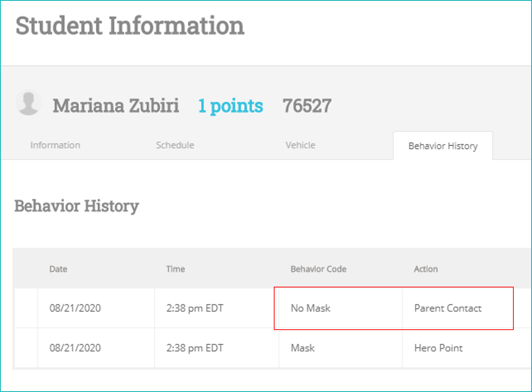The image size is (532, 392).
Task: Switch to the Schedule tab
Action: tap(175, 145)
